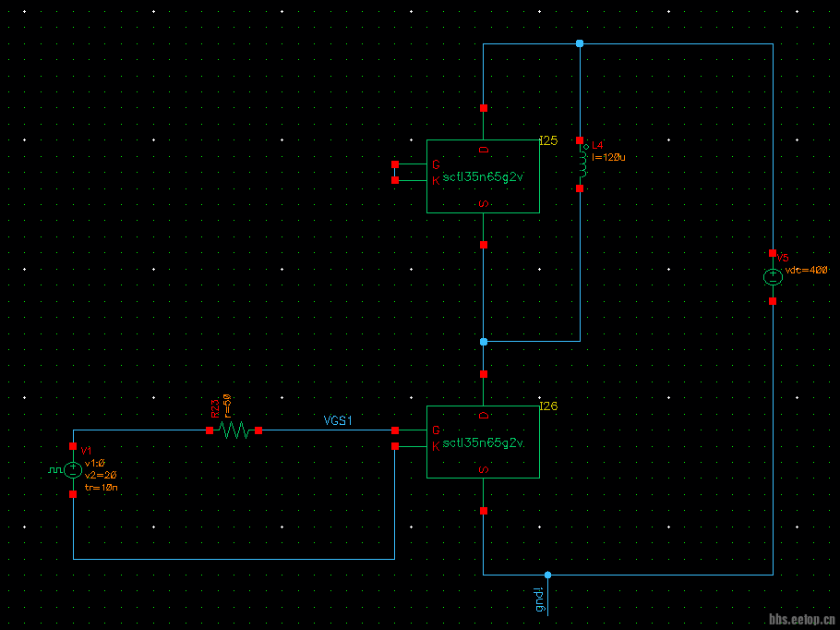Image resolution: width=840 pixels, height=630 pixels.
Task: Click the I26 instance name label
Action: coord(548,406)
